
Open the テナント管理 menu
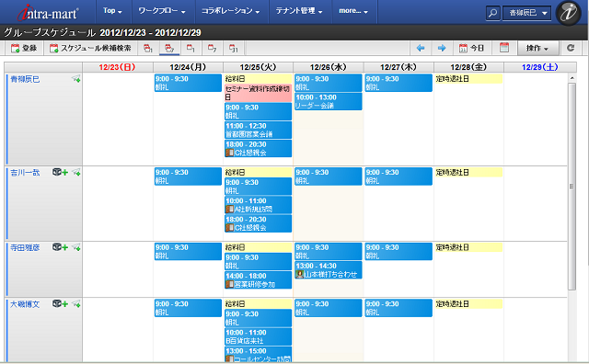299,11
